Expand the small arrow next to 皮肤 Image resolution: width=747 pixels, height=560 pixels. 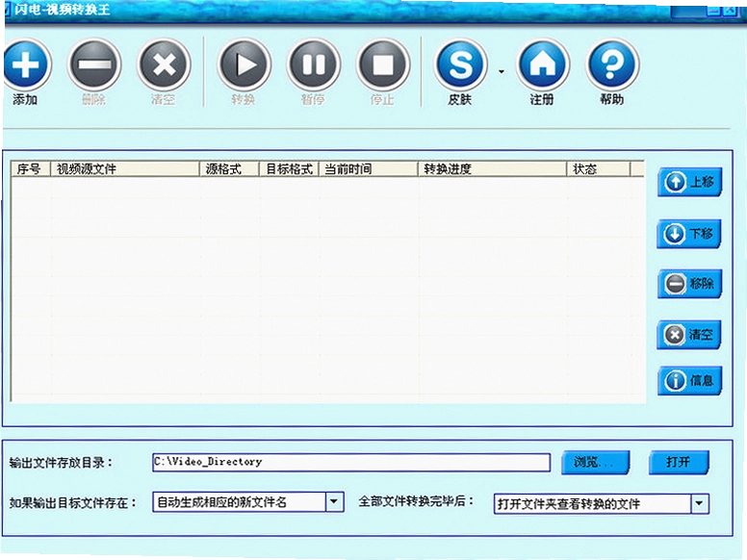502,72
